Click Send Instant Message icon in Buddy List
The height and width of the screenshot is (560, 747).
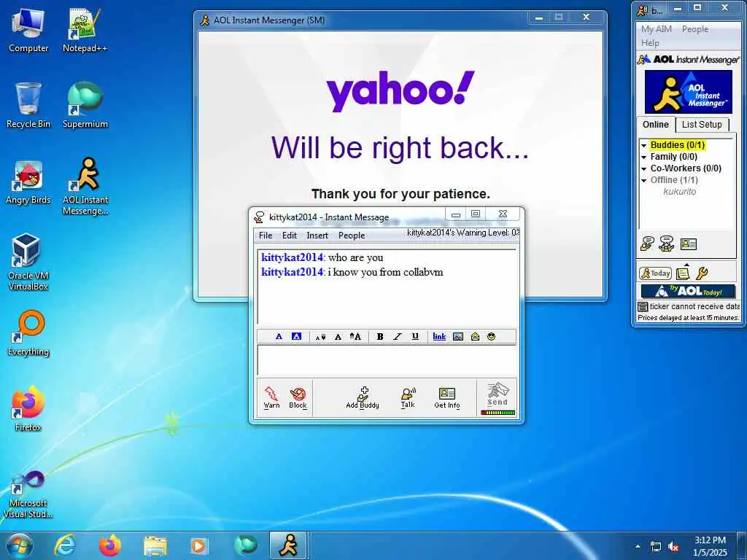pos(647,244)
